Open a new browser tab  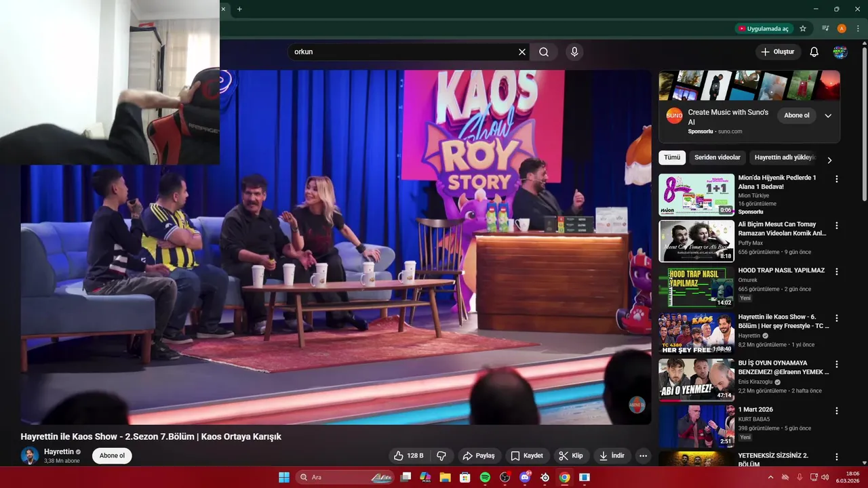(x=239, y=9)
